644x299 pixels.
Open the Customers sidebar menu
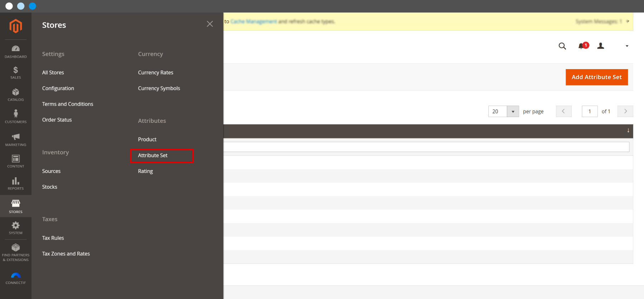click(16, 117)
